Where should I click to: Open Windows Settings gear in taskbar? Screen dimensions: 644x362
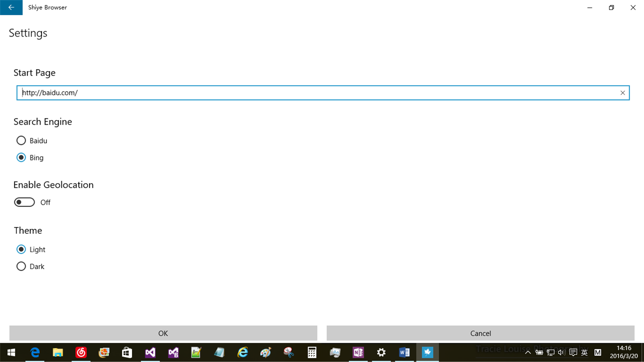381,353
